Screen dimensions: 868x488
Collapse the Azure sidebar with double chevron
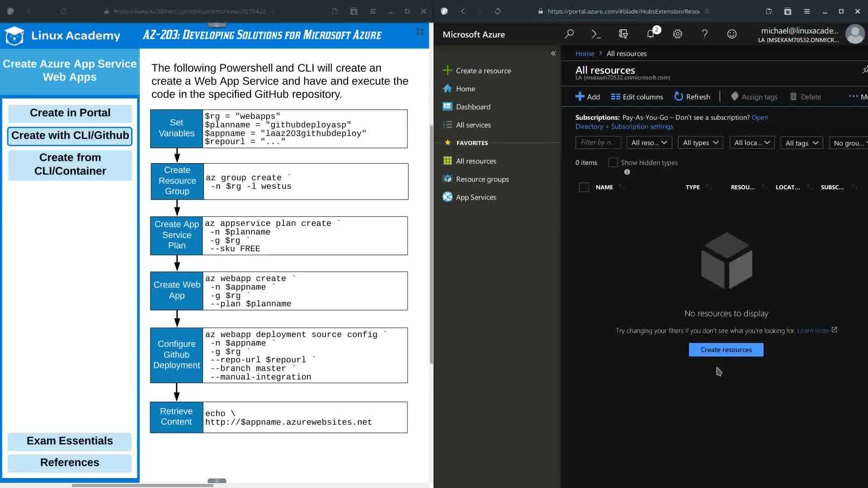click(x=553, y=53)
